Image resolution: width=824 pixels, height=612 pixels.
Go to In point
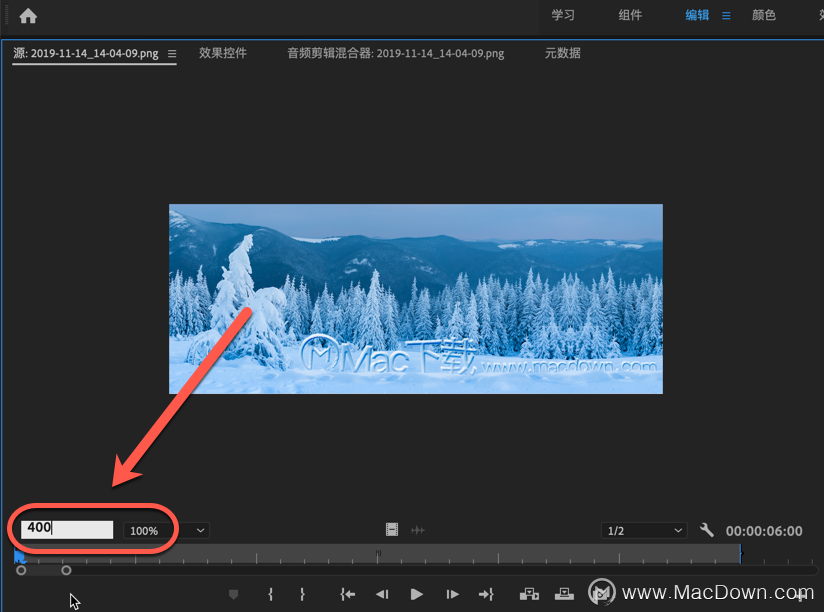point(347,594)
